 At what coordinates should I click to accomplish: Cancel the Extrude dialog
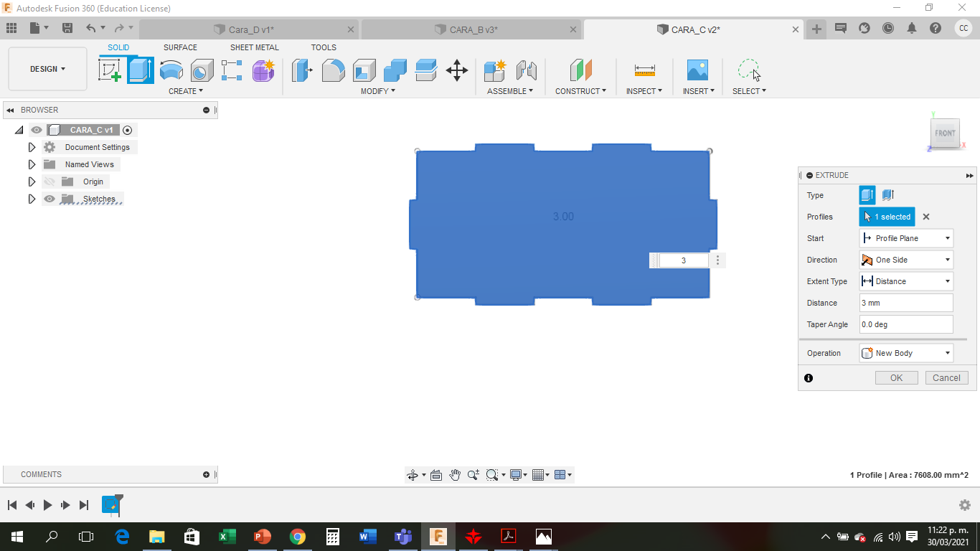point(946,378)
